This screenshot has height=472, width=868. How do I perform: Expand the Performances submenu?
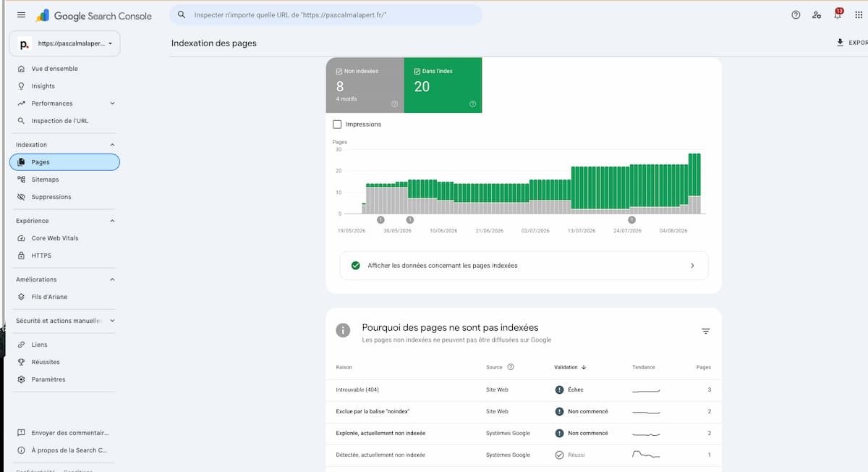112,104
